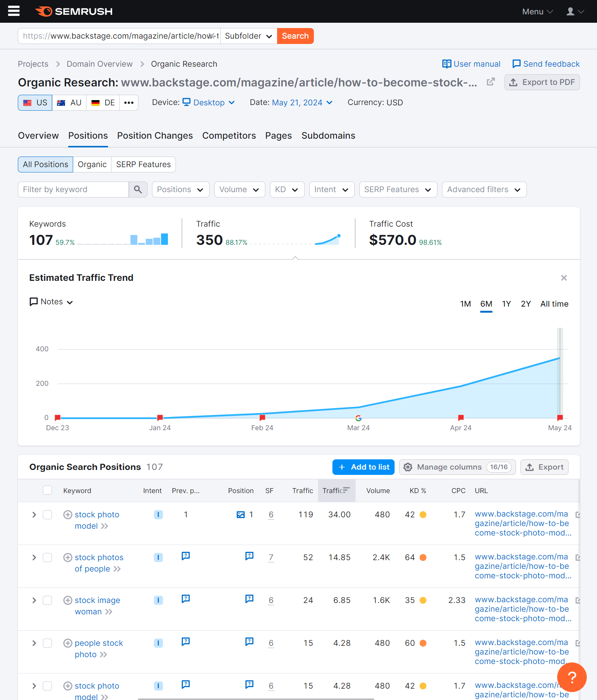
Task: Open the KD filter dropdown
Action: [287, 189]
